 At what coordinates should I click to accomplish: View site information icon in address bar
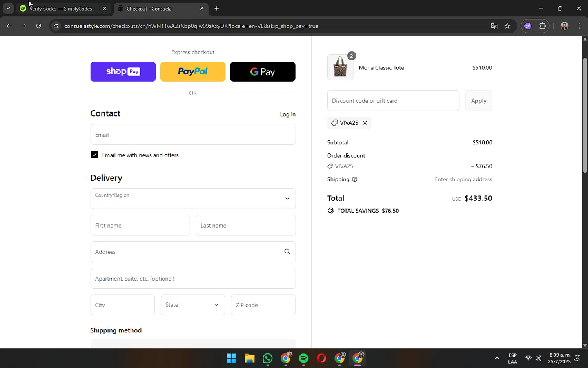56,26
